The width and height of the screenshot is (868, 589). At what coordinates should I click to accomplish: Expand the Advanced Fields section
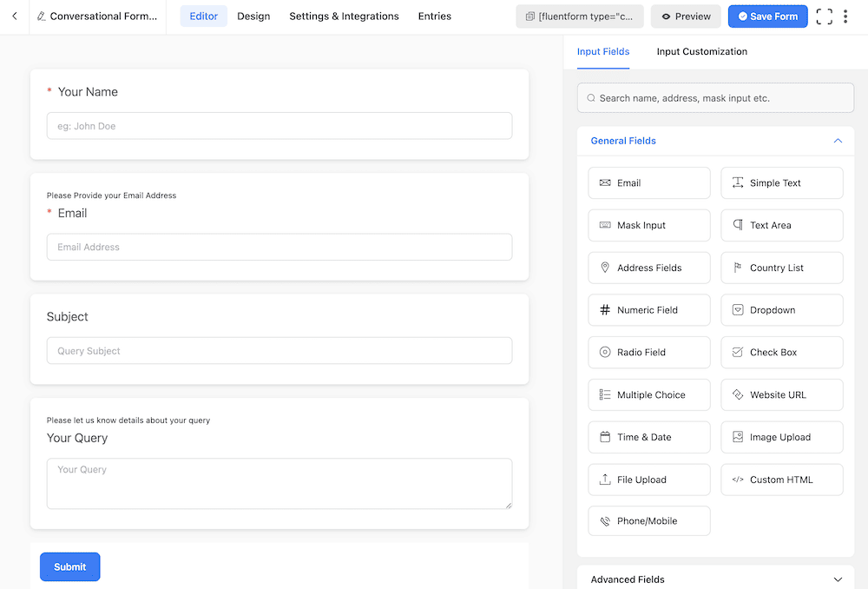[x=838, y=579]
